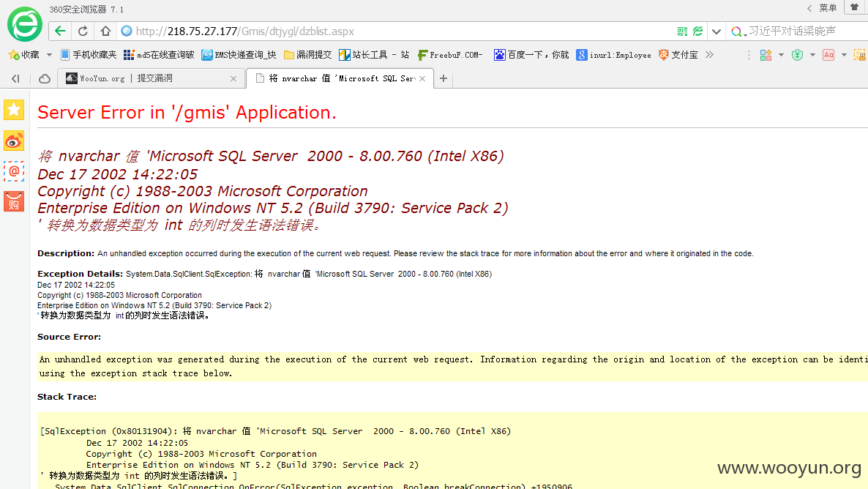868x489 pixels.
Task: Open 支付宝 bookmark
Action: point(678,55)
